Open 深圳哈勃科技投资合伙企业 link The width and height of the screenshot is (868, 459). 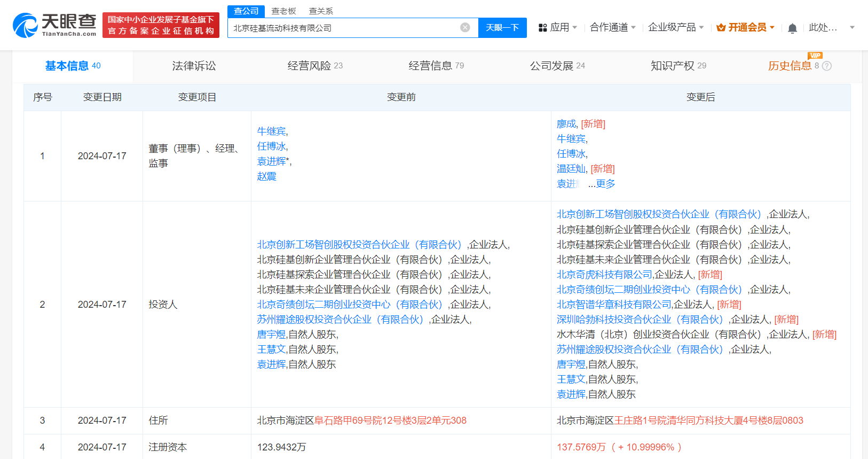pyautogui.click(x=640, y=320)
